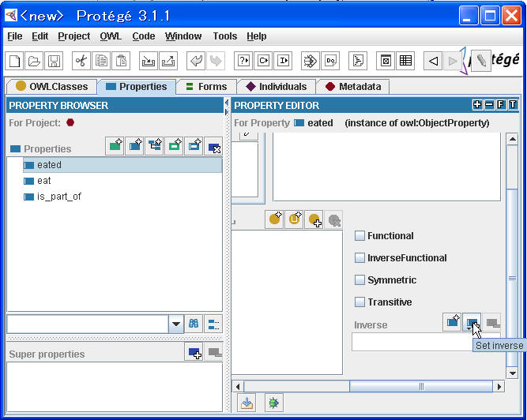Viewport: 527px width, 420px height.
Task: Toggle the Transitive checkbox
Action: tap(360, 302)
